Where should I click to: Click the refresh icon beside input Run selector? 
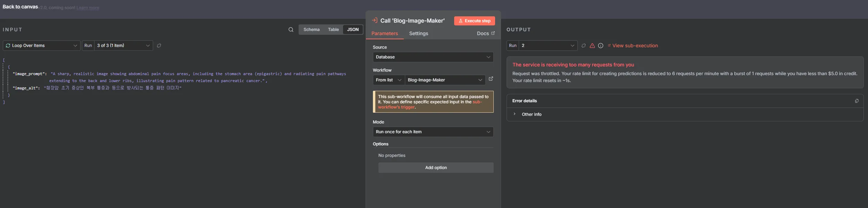(159, 46)
